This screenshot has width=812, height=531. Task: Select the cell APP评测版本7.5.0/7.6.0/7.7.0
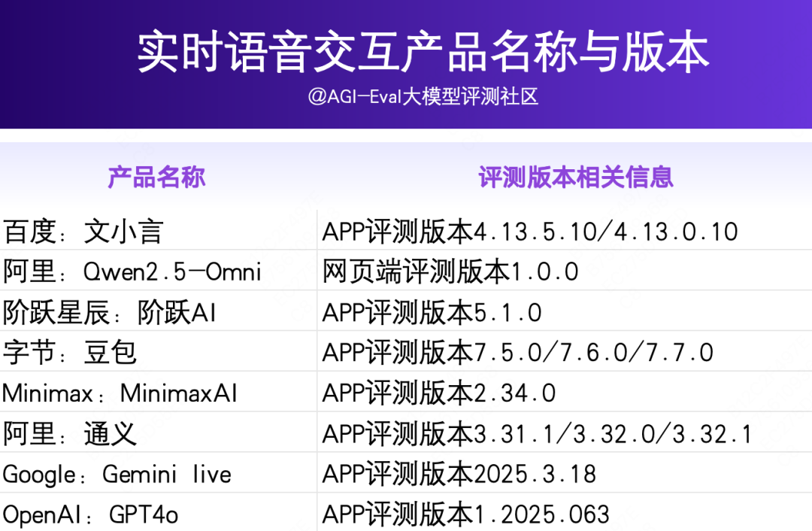(565, 351)
